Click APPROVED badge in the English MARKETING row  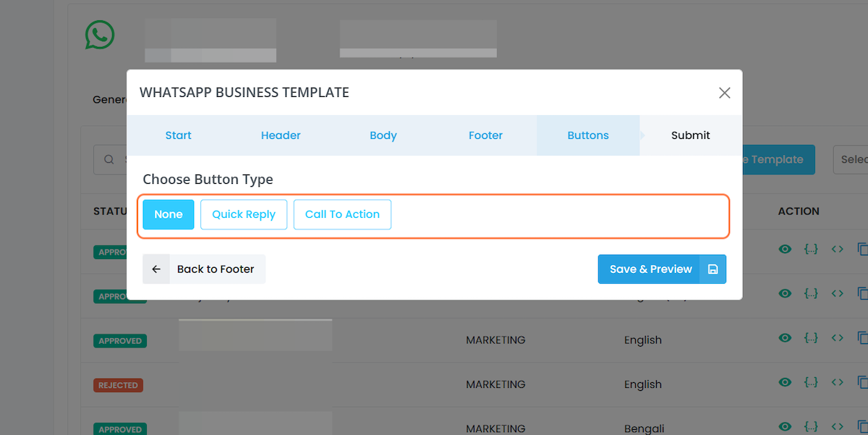pyautogui.click(x=120, y=341)
